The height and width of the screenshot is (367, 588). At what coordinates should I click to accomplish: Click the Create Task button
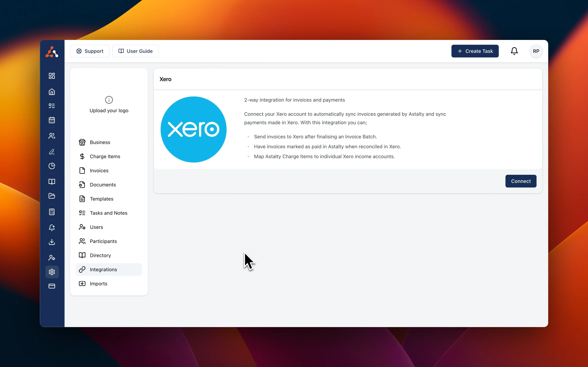point(475,51)
